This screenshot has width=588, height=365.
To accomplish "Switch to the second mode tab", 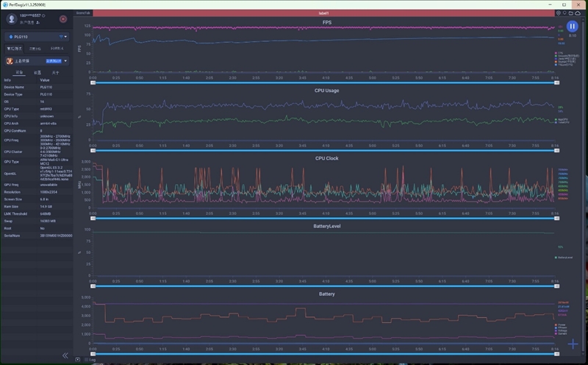I will click(35, 49).
